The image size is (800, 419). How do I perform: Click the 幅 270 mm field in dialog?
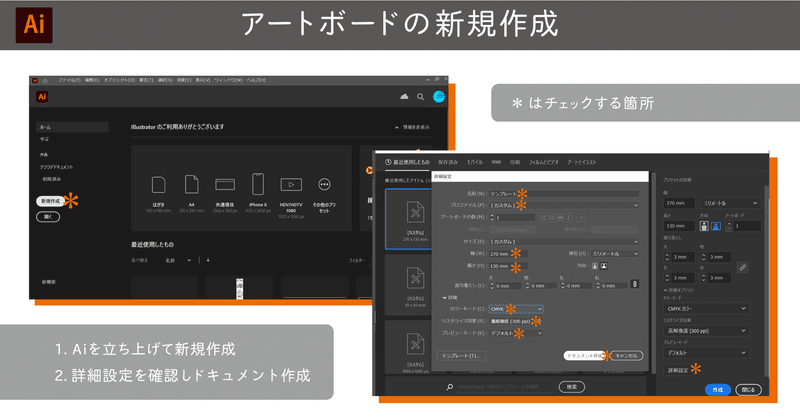point(508,254)
